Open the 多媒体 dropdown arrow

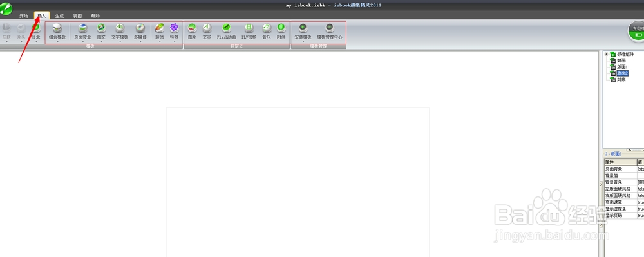(140, 41)
